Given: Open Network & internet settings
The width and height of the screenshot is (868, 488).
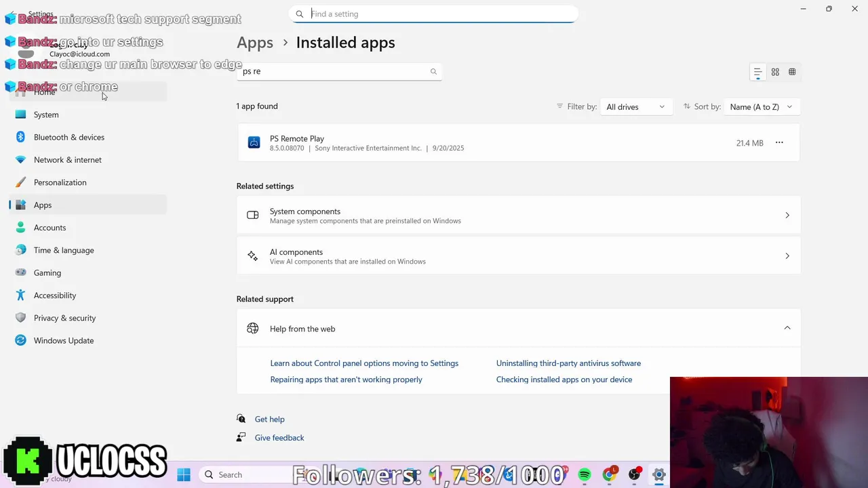Looking at the screenshot, I should (87, 160).
